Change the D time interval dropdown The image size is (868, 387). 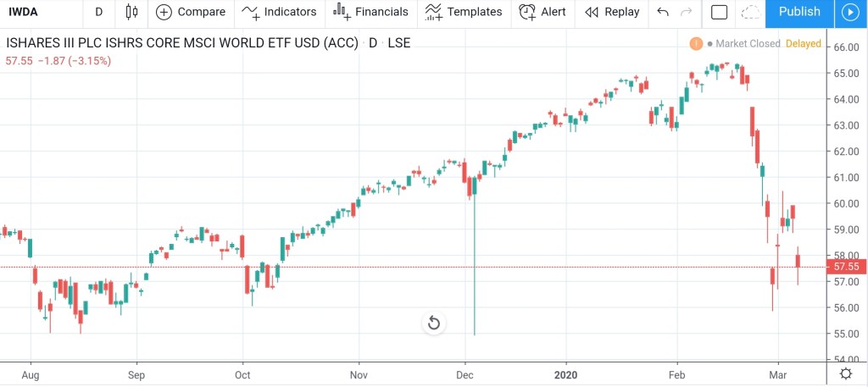click(99, 12)
